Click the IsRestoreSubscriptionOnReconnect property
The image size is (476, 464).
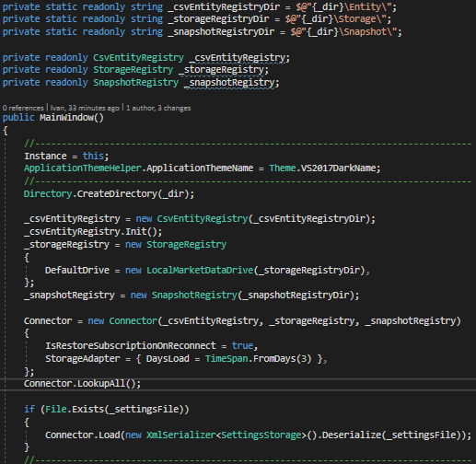point(131,346)
